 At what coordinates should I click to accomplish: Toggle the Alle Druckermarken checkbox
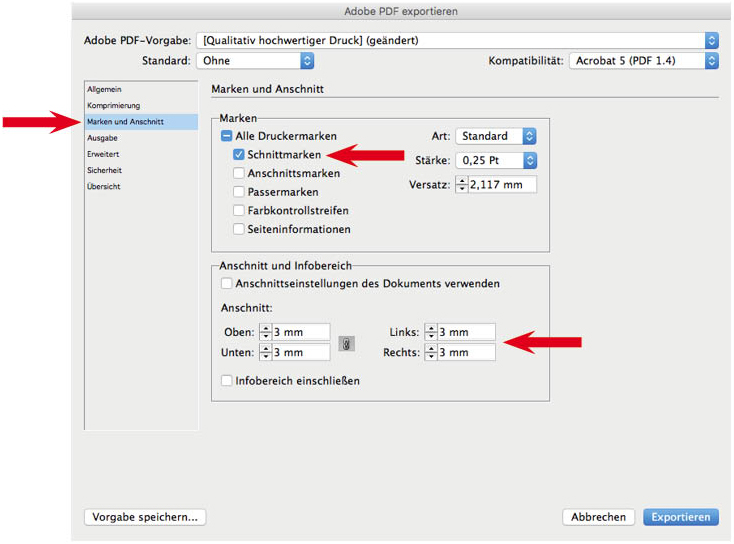coord(226,136)
